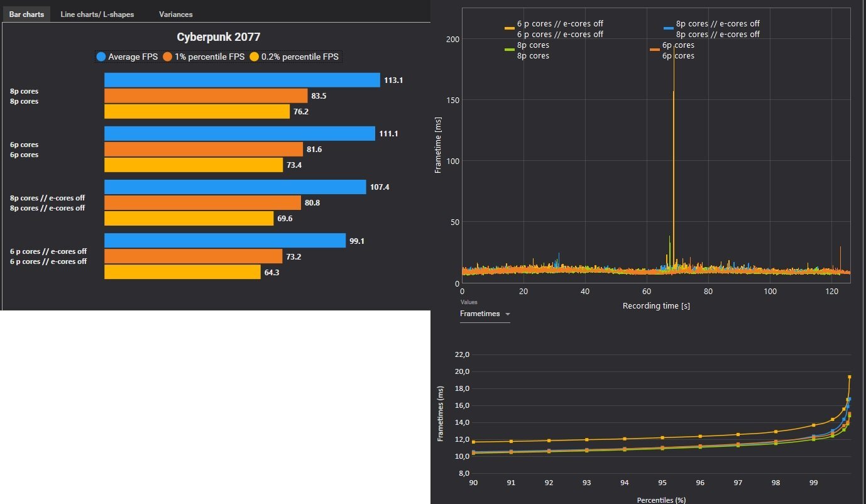Click the 99.1 average FPS bar

225,240
